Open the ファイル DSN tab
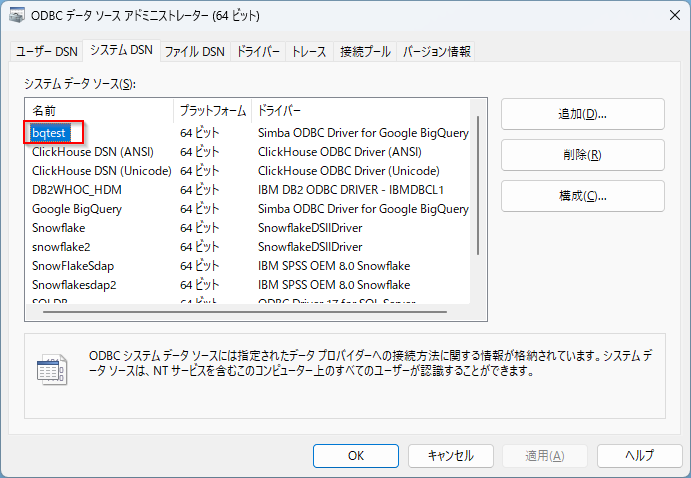 click(x=195, y=52)
